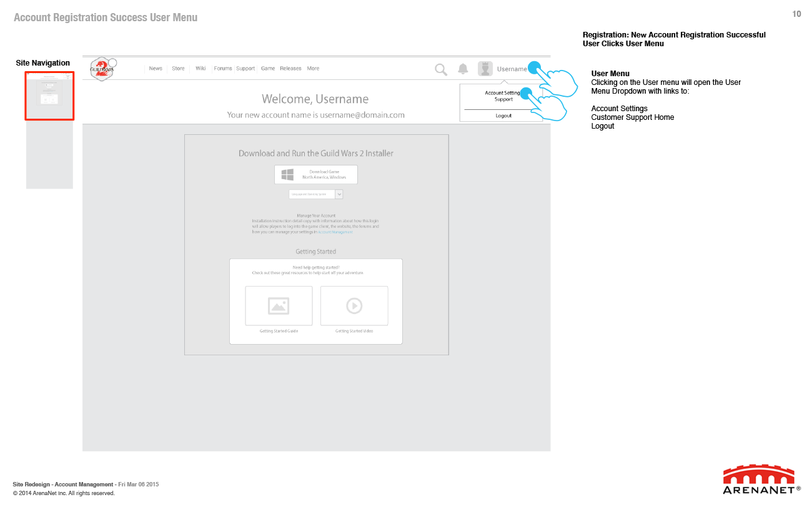Image resolution: width=812 pixels, height=507 pixels.
Task: Select the Releases nav item
Action: (290, 69)
